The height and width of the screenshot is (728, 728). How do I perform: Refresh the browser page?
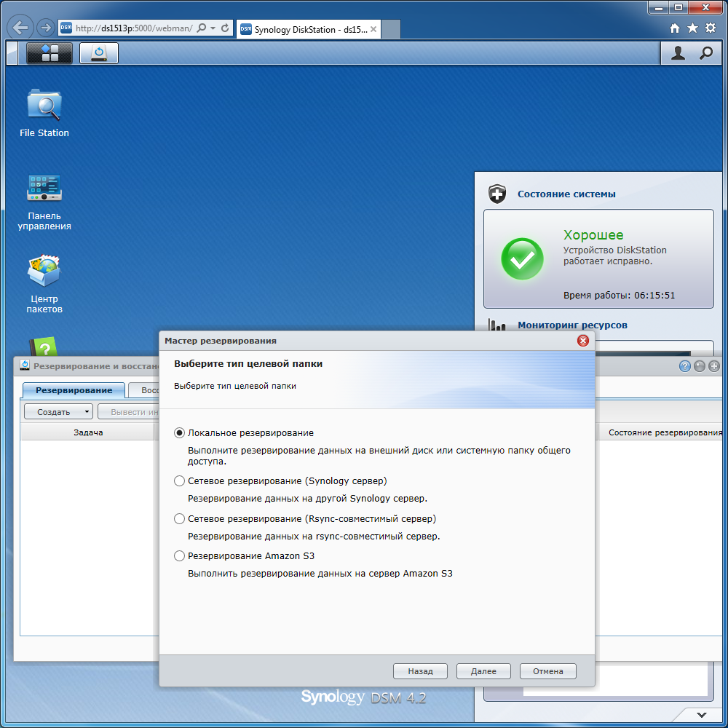click(x=225, y=28)
